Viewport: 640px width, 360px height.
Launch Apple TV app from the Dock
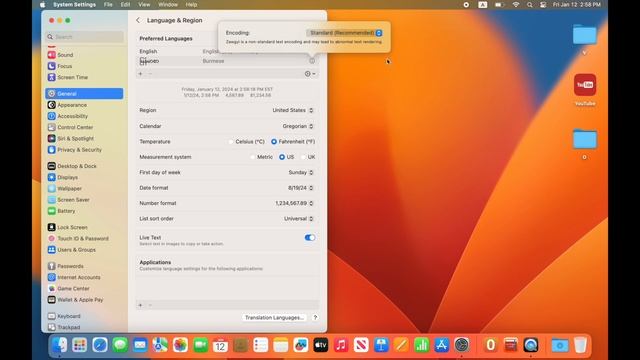321,345
